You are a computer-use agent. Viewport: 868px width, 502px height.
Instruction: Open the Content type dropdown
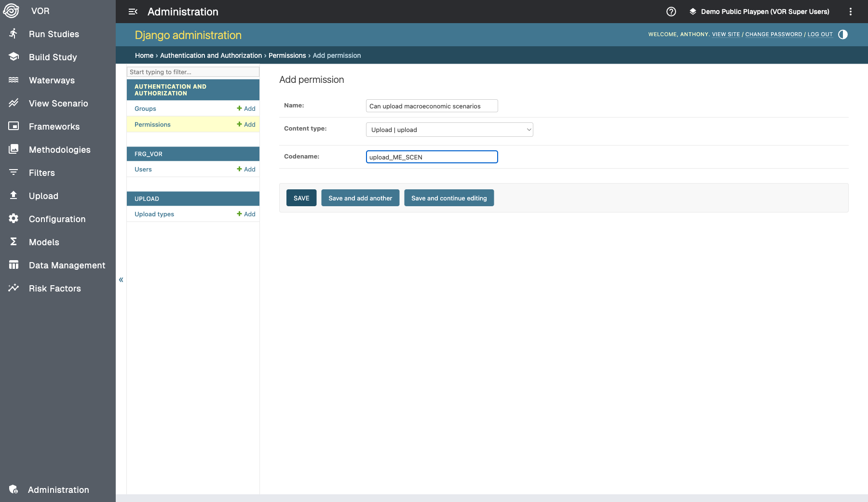click(x=449, y=130)
